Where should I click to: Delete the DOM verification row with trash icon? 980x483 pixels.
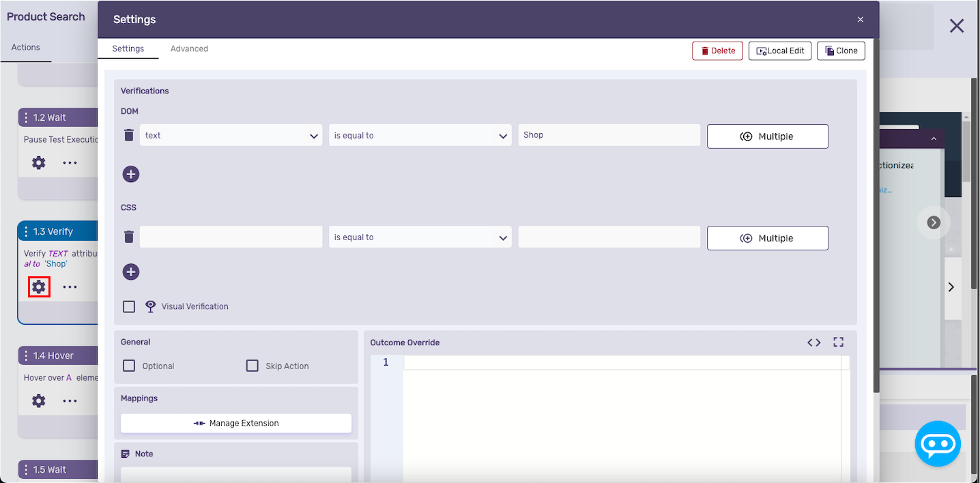click(129, 135)
